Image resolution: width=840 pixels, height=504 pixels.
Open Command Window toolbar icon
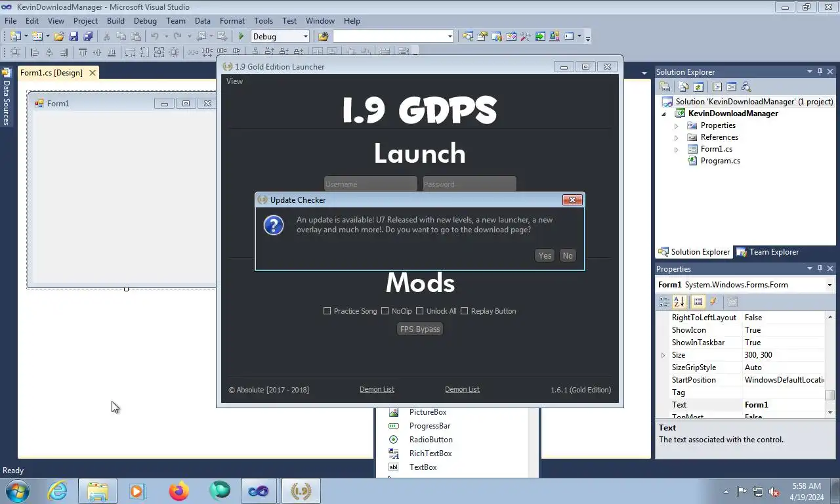pos(569,36)
